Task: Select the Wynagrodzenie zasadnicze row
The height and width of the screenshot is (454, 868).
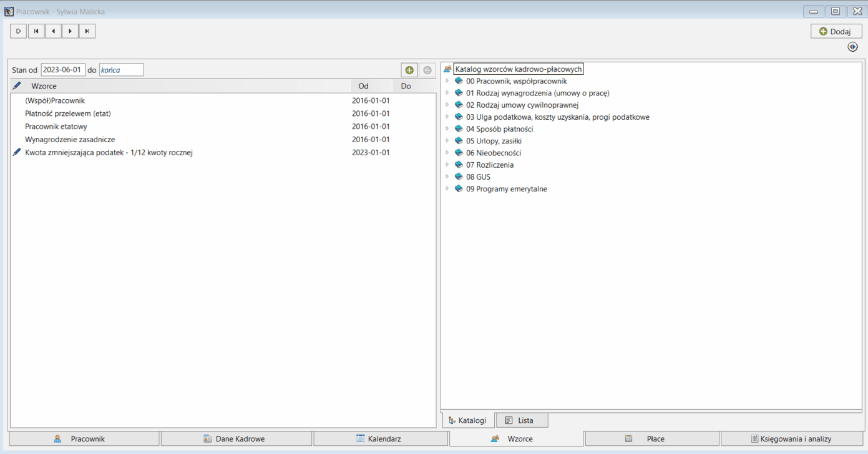Action: point(223,140)
